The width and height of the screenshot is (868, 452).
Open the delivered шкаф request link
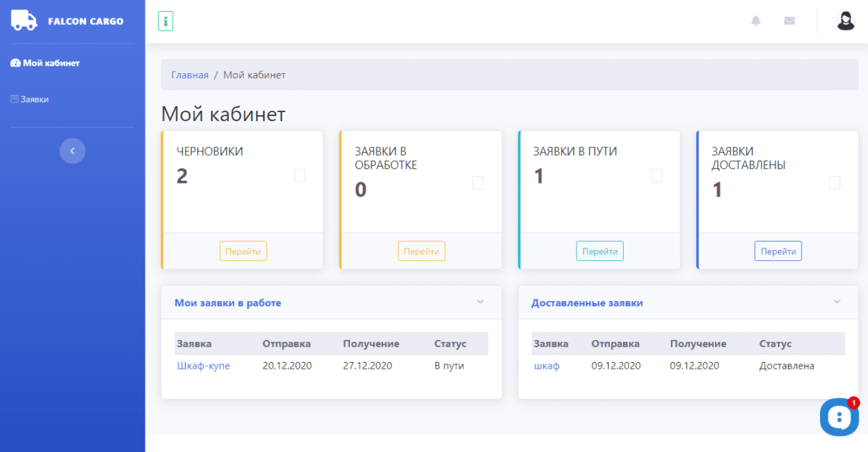click(x=546, y=366)
